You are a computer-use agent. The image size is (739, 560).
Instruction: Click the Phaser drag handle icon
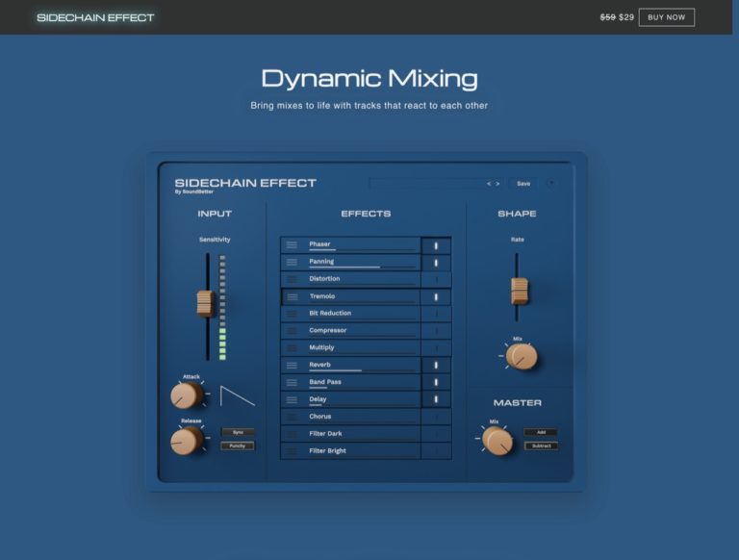coord(292,245)
